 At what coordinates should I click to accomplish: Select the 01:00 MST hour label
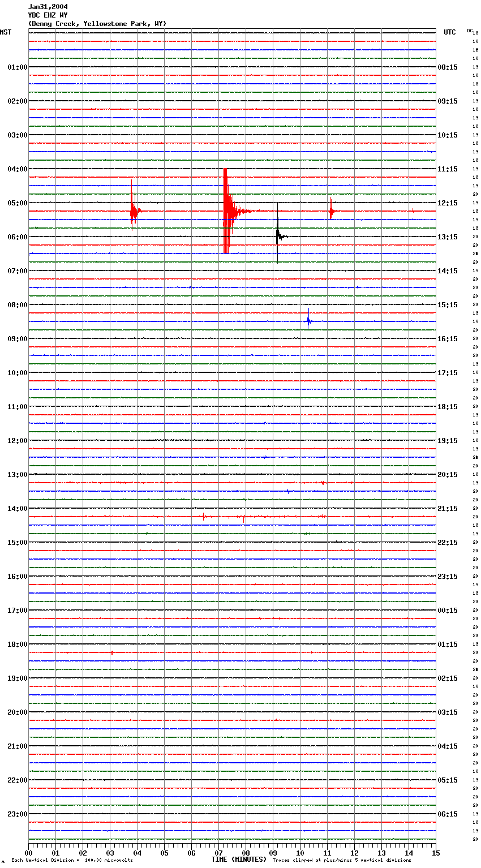[x=17, y=67]
